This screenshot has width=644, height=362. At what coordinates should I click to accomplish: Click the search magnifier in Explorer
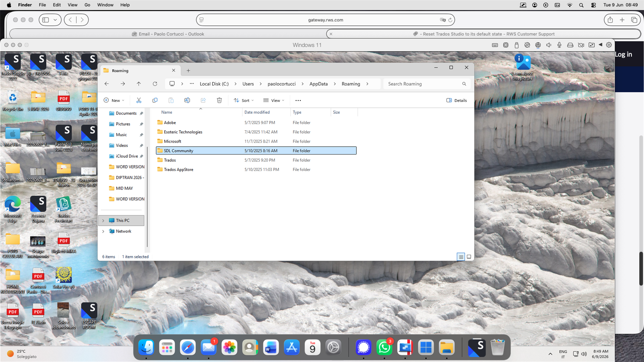[x=464, y=84]
